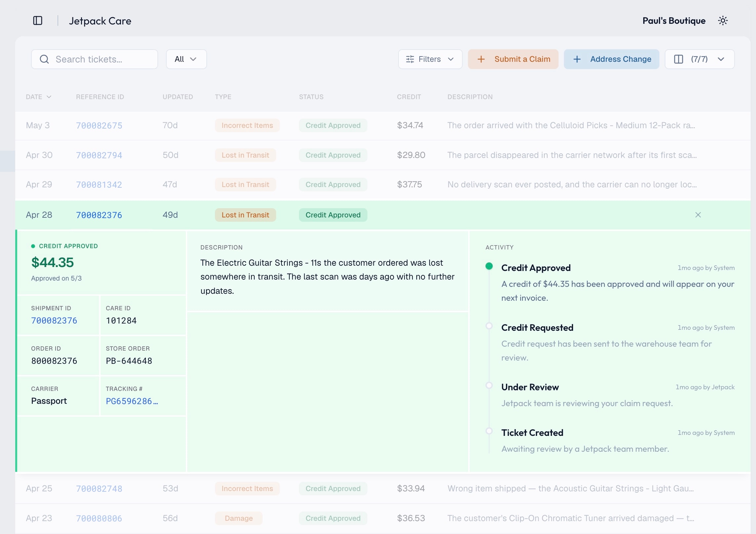Click the STATUS column header
756x534 pixels.
311,97
